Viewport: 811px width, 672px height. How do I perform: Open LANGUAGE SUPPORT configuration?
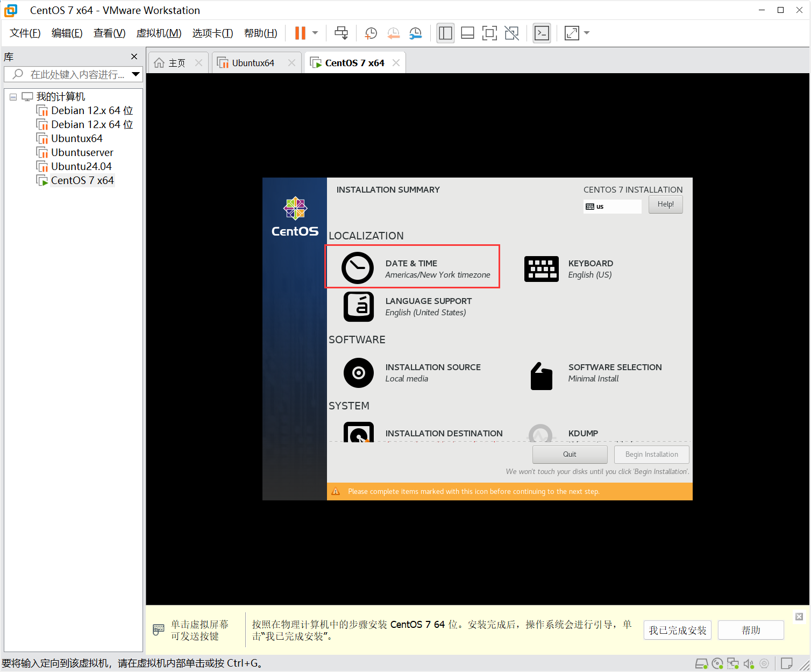click(x=408, y=307)
